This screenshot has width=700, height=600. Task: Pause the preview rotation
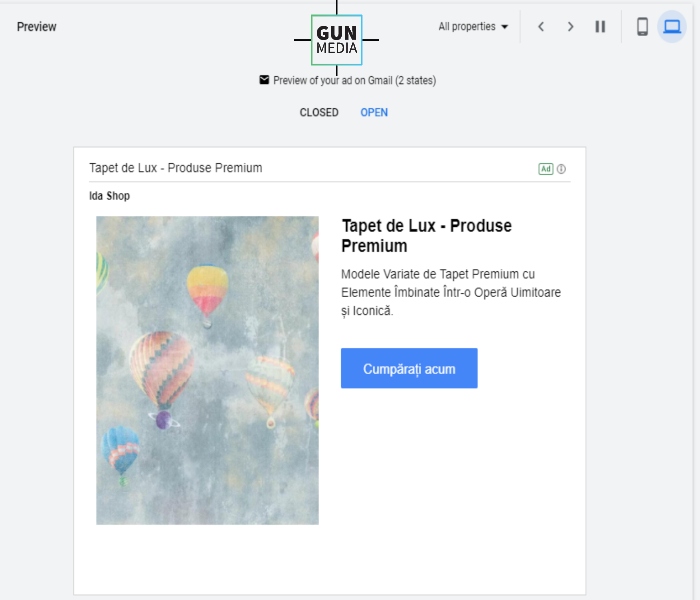600,27
